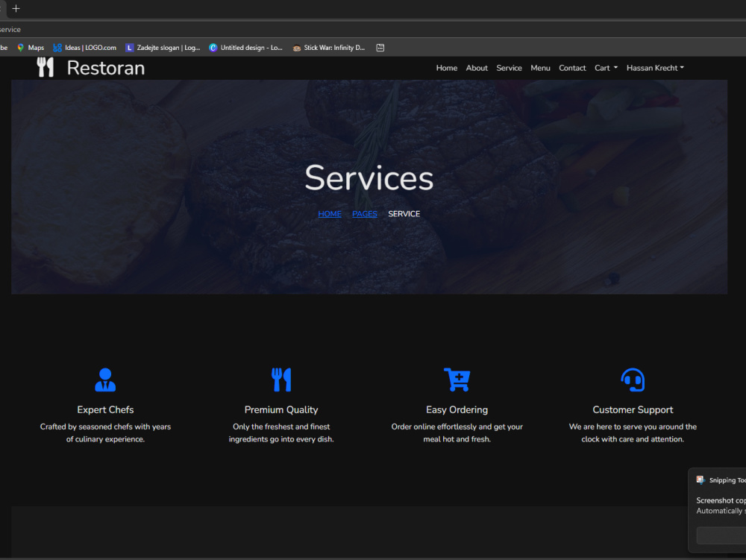
Task: Open the Service nav item
Action: point(509,68)
